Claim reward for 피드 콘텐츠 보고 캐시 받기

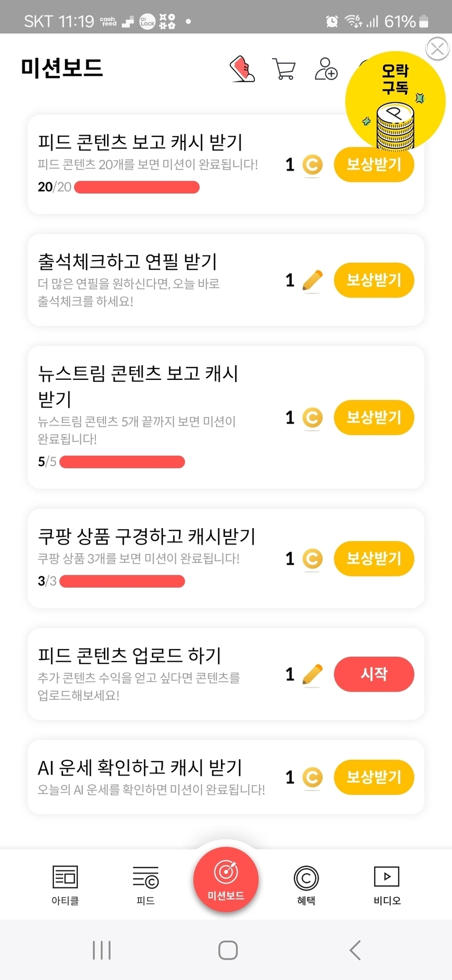[374, 165]
